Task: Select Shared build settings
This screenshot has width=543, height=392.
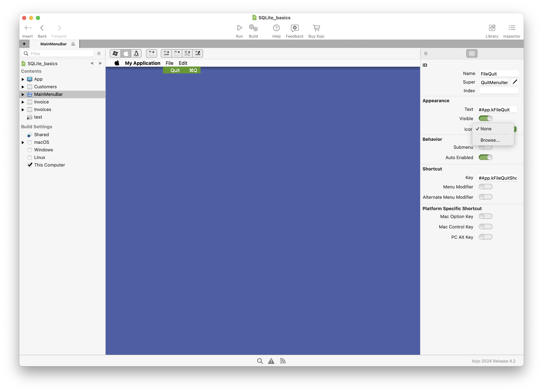Action: (x=41, y=135)
